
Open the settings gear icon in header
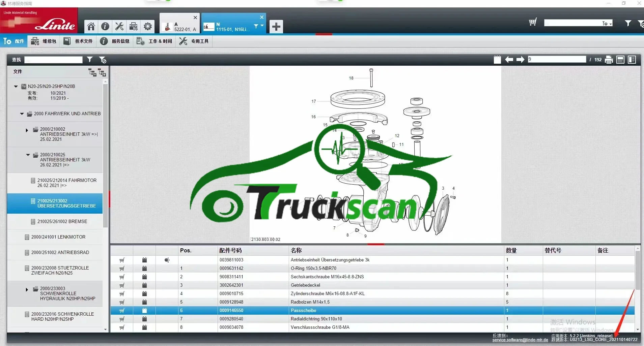[x=147, y=26]
